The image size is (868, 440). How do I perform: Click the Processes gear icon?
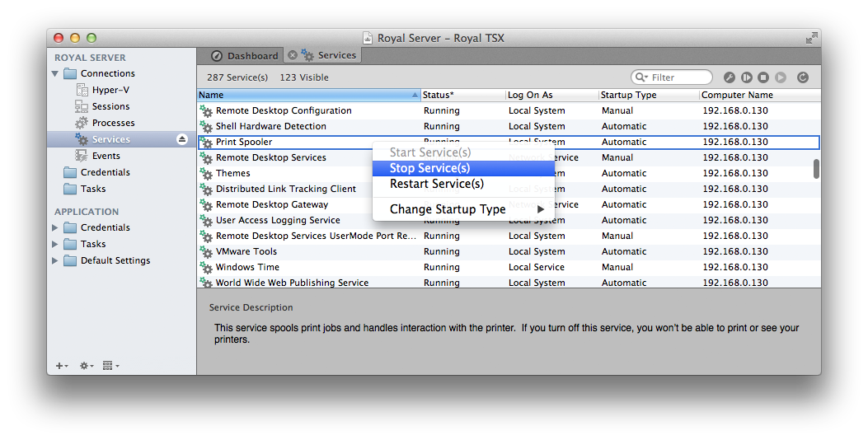(x=82, y=123)
